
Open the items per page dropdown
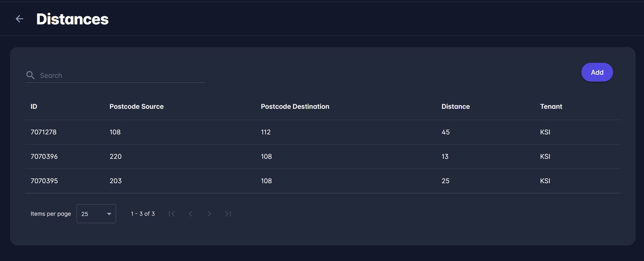point(96,214)
